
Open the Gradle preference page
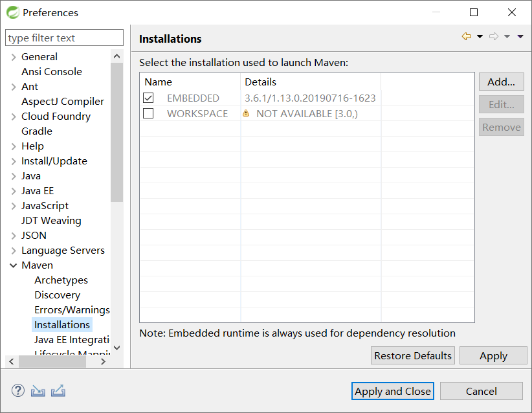coord(37,131)
